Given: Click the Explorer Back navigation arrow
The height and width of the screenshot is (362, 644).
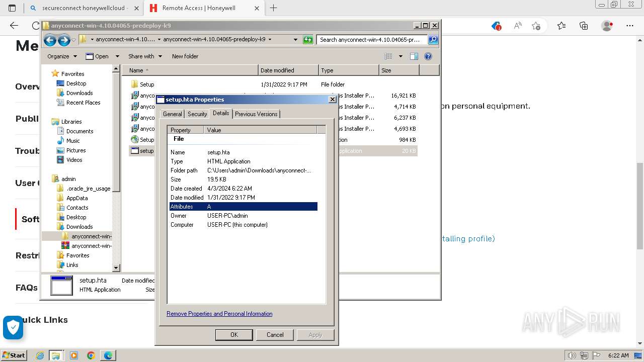Looking at the screenshot, I should (49, 40).
